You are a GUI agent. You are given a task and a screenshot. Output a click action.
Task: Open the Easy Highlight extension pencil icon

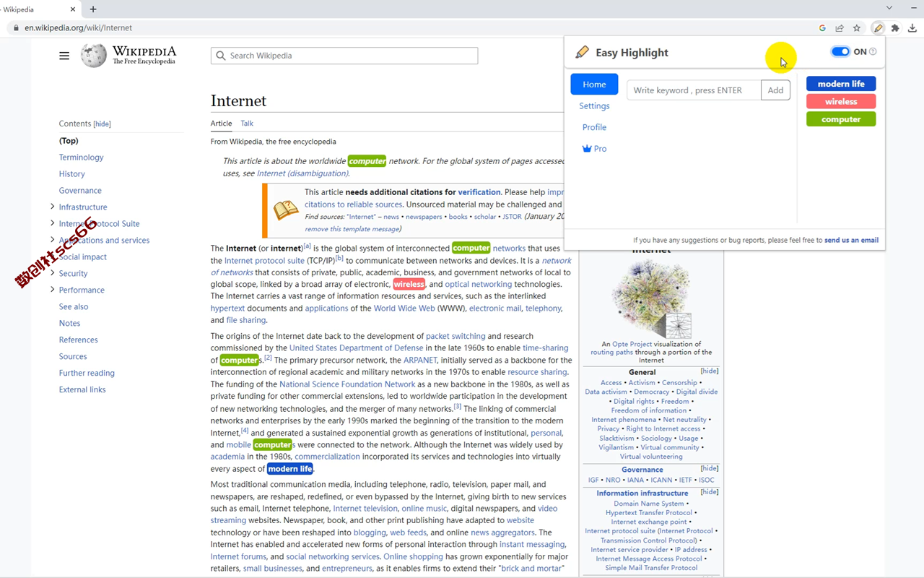point(878,28)
